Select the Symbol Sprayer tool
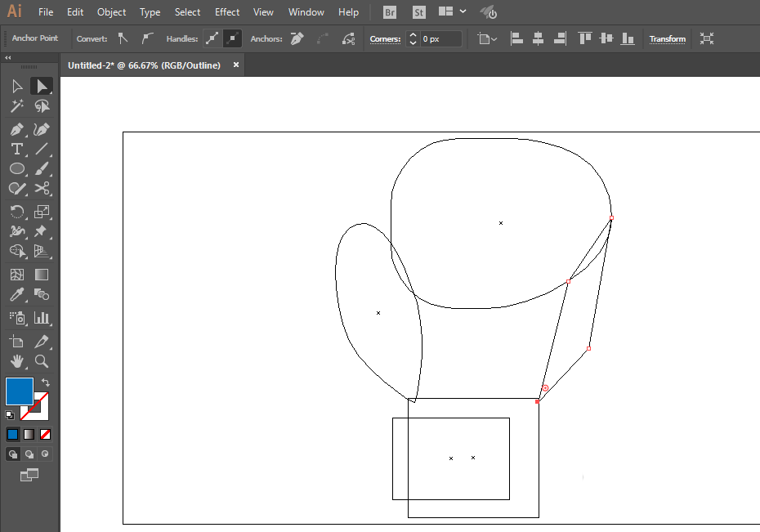 pyautogui.click(x=17, y=318)
